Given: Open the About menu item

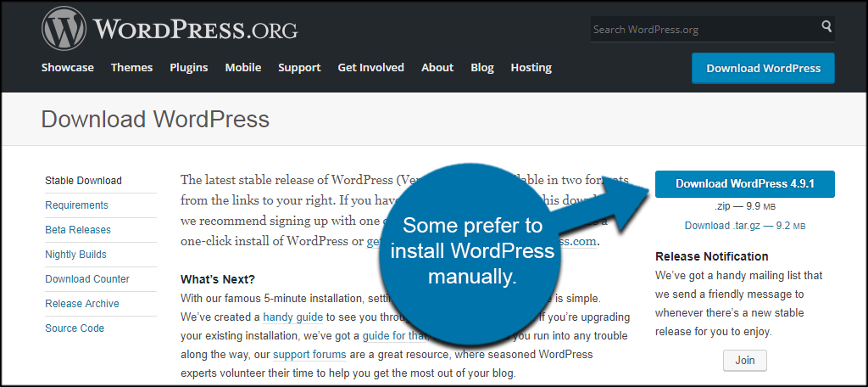Looking at the screenshot, I should pyautogui.click(x=437, y=68).
